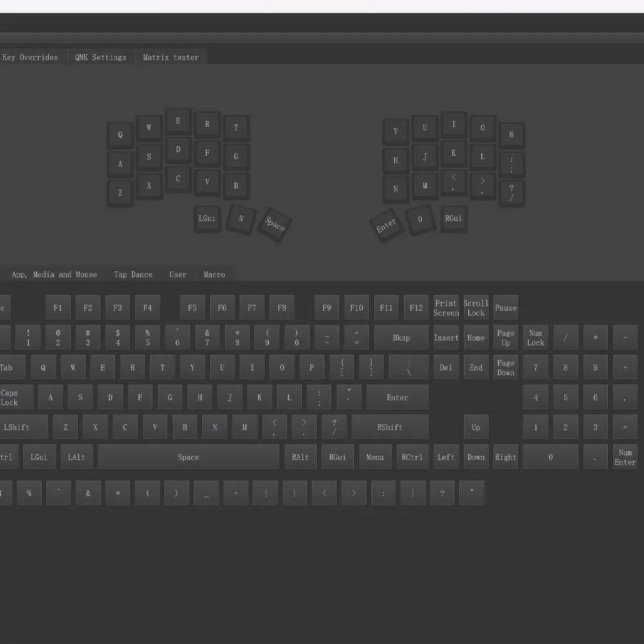Select the Tap Dance keycode tab
The image size is (644, 644).
(x=133, y=274)
